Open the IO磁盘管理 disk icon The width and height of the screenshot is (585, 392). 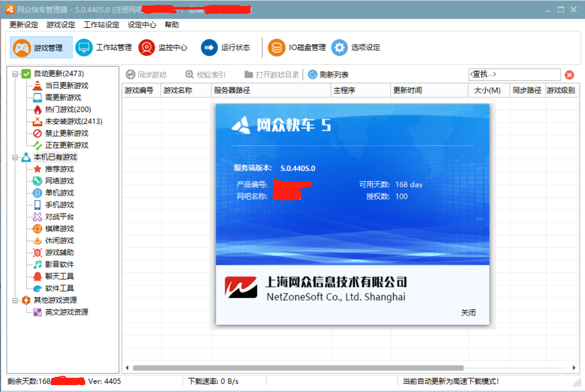point(277,48)
